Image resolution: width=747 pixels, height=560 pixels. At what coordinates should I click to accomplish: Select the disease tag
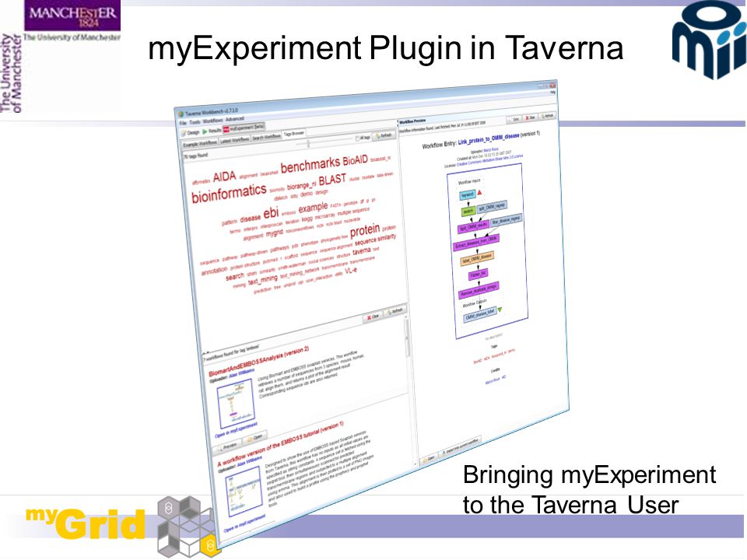(x=250, y=219)
